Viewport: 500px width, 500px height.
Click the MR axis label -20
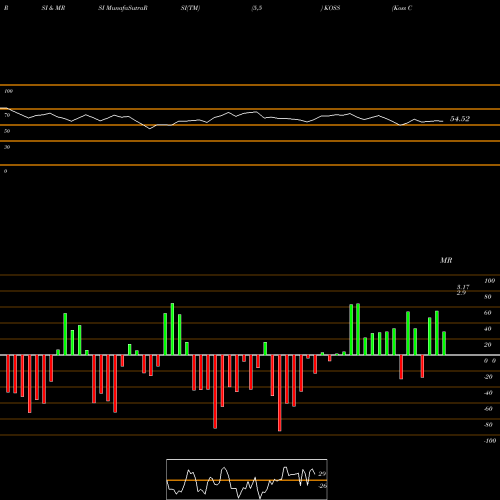488,377
